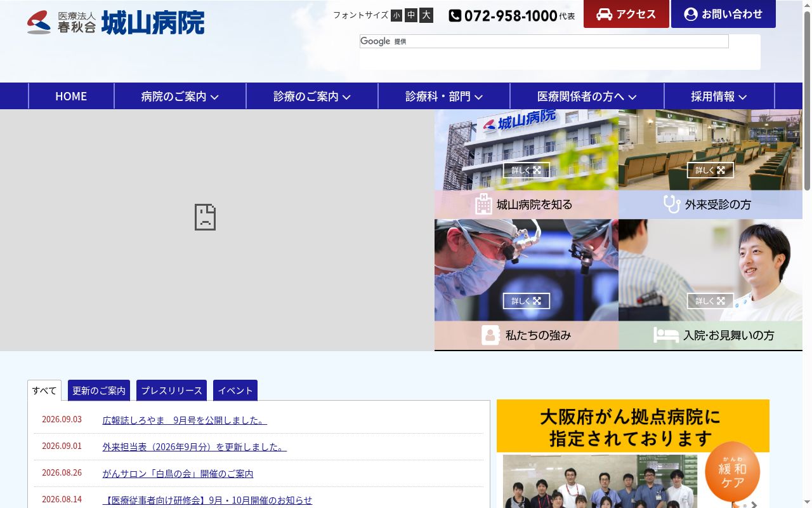Expand the 診療のご案内 menu
This screenshot has height=508, width=812.
click(x=312, y=96)
